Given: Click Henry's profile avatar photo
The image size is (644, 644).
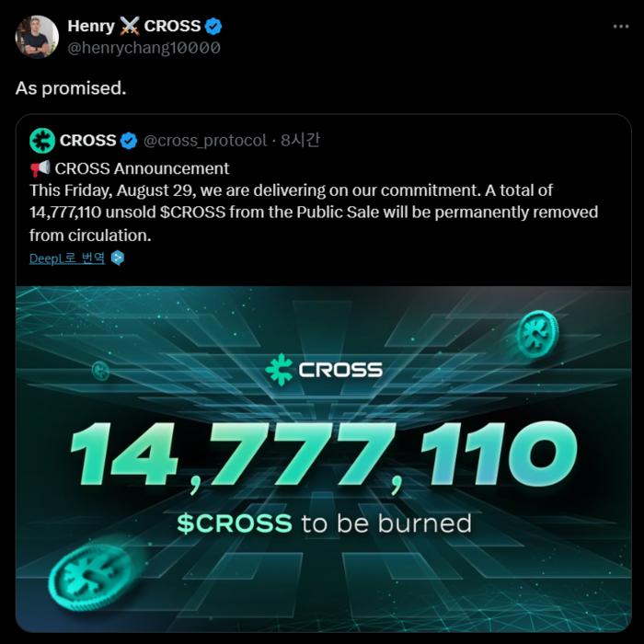Looking at the screenshot, I should 37,36.
